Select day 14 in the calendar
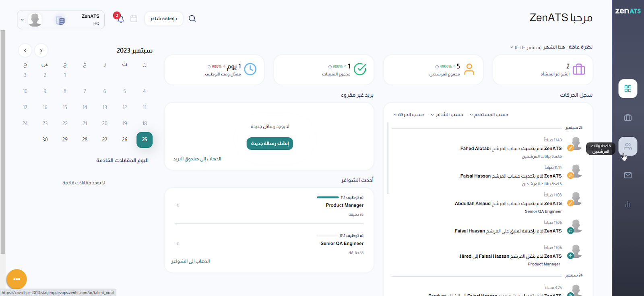The height and width of the screenshot is (296, 644). [x=85, y=108]
